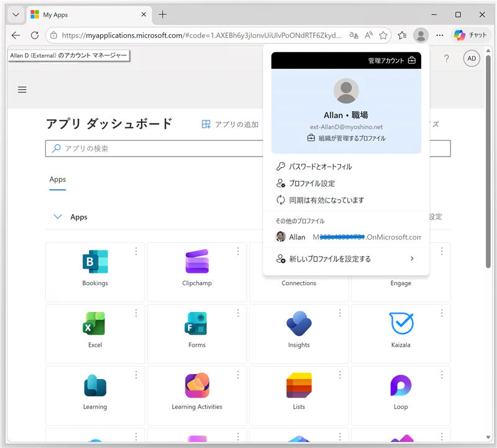Open Loop tile more options menu
This screenshot has height=448, width=497.
click(x=442, y=375)
